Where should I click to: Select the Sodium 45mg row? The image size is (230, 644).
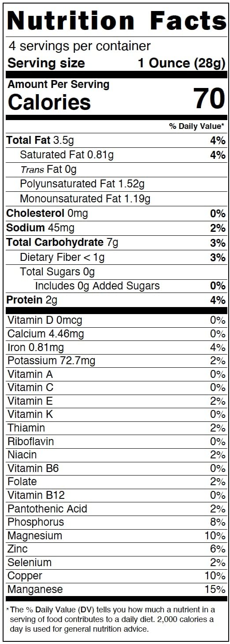[x=116, y=228]
